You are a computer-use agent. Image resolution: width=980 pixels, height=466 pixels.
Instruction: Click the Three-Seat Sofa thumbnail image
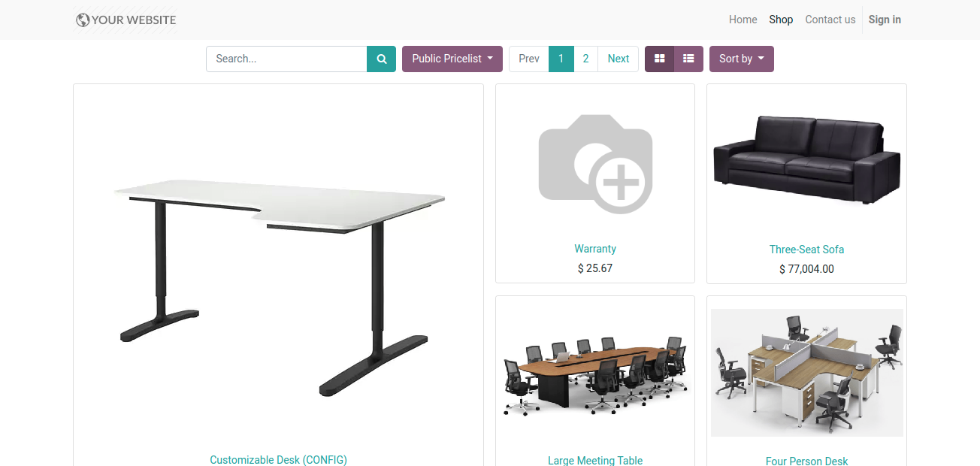(806, 159)
